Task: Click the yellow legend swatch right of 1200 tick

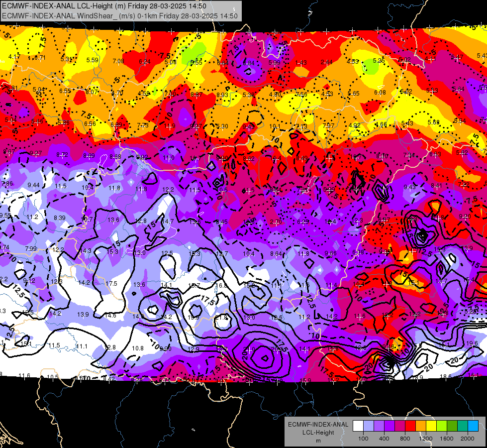Action: pos(431,426)
